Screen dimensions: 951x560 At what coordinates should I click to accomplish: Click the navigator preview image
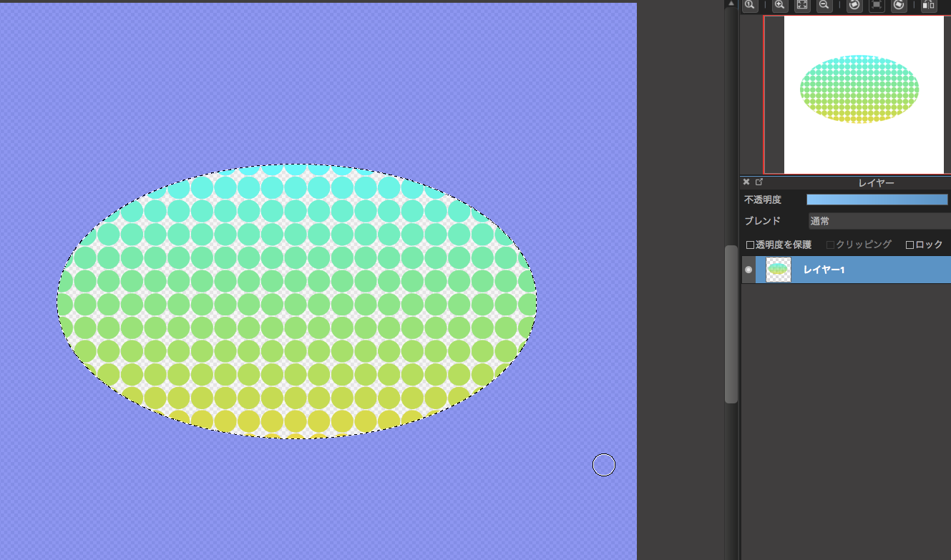pos(864,94)
